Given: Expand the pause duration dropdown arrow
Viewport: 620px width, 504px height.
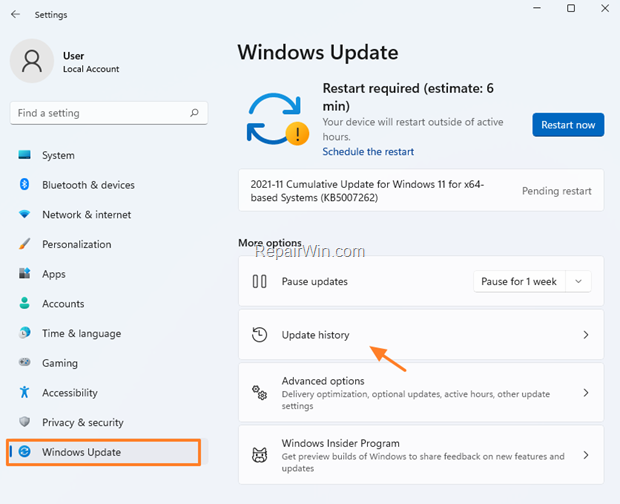Looking at the screenshot, I should 578,281.
